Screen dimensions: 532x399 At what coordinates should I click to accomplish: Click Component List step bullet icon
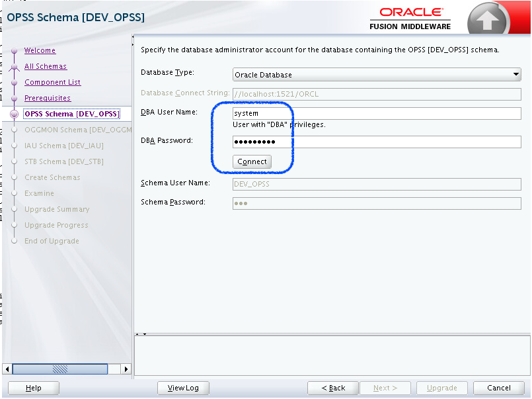(x=15, y=83)
